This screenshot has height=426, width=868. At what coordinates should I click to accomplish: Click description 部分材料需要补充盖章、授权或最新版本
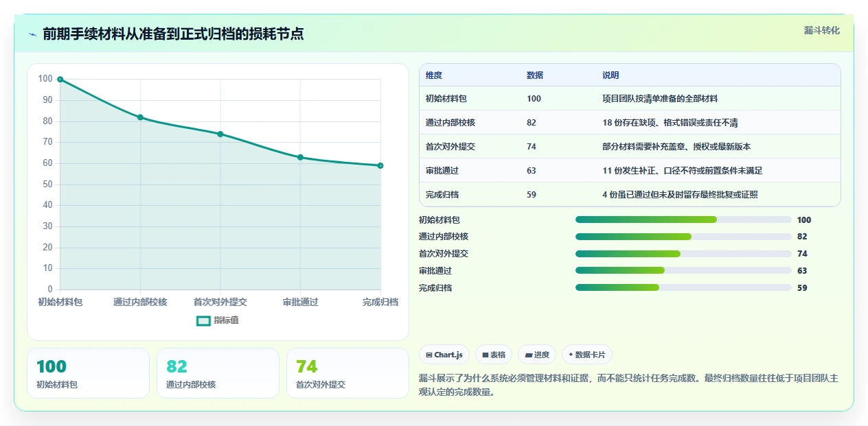pos(676,147)
